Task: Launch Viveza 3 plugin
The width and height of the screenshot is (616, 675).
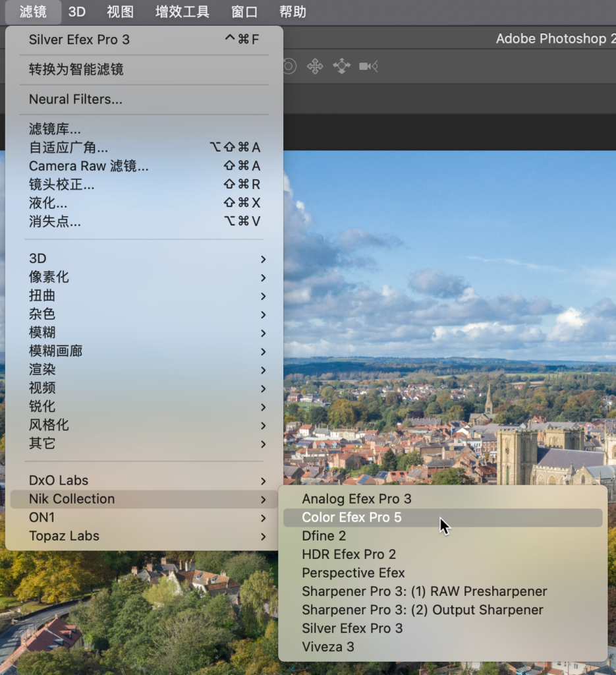Action: tap(443, 647)
